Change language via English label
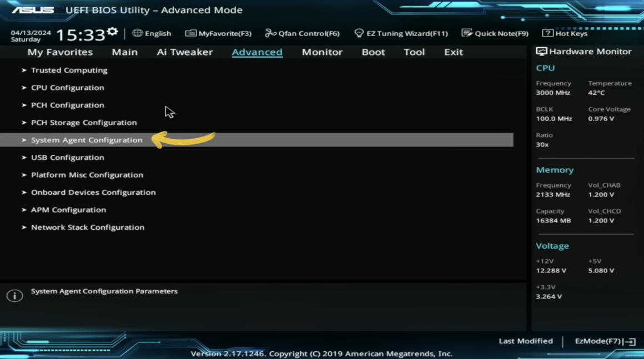644x359 pixels. click(x=158, y=34)
